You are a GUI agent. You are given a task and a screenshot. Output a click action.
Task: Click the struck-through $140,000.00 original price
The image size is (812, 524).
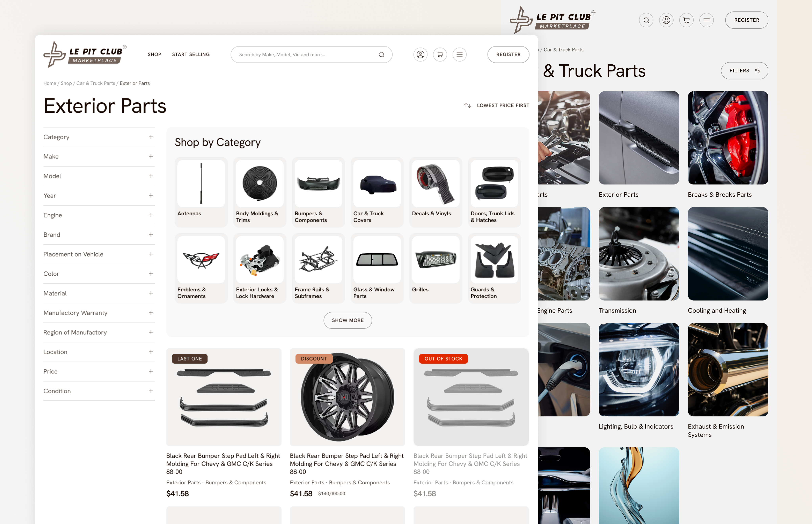pyautogui.click(x=331, y=494)
